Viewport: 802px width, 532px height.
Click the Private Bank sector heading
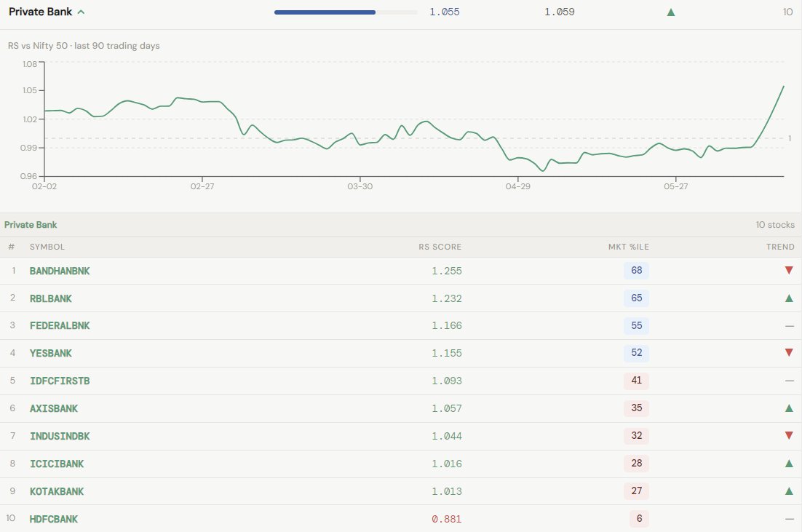pyautogui.click(x=41, y=12)
